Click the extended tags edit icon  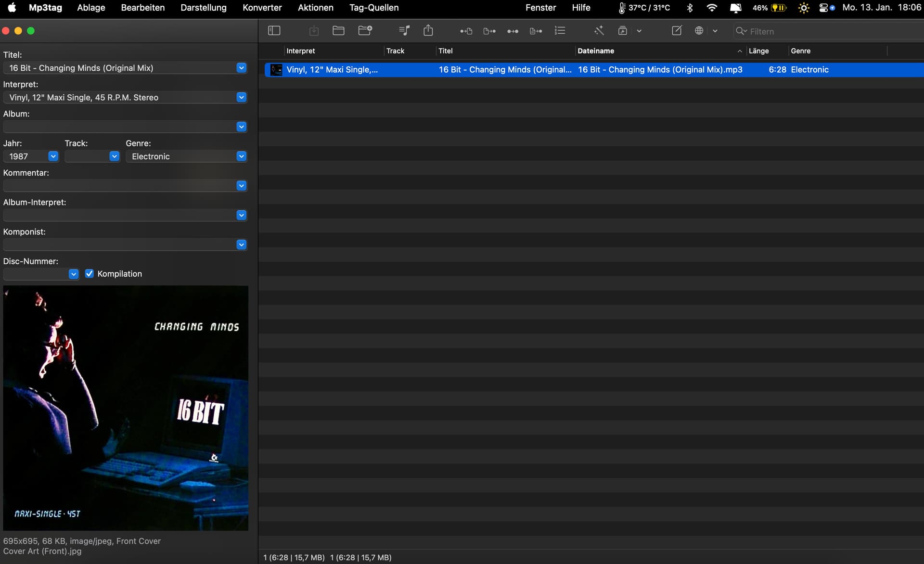coord(677,31)
